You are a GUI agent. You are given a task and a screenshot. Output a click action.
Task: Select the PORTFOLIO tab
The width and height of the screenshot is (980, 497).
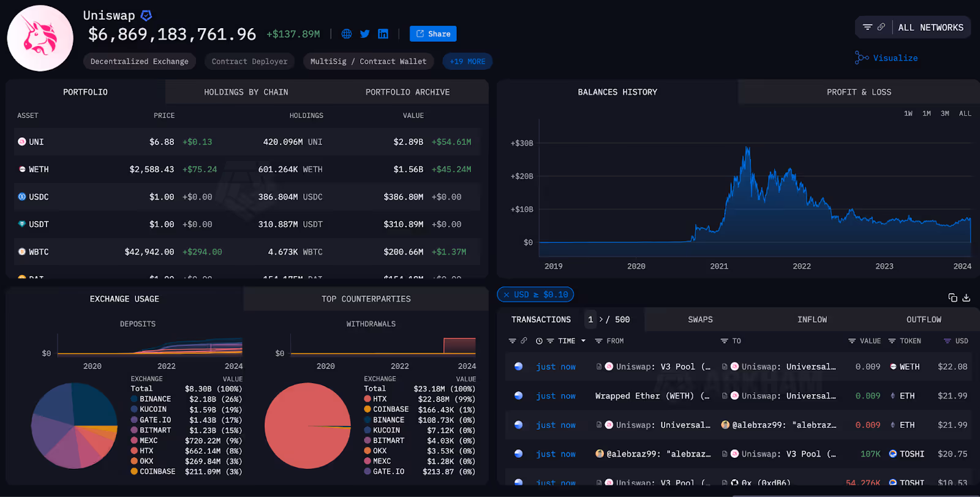pos(85,92)
